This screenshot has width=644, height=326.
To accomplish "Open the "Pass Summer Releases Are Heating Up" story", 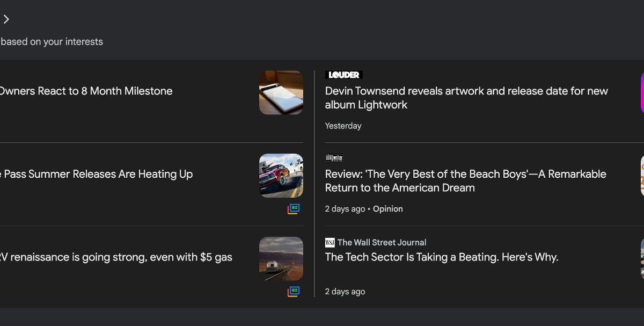I will (97, 174).
